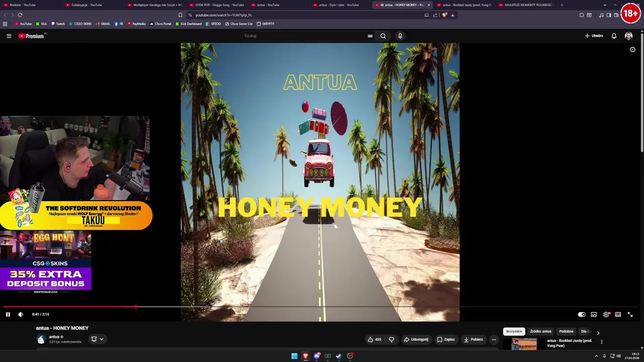The height and width of the screenshot is (362, 644).
Task: Switch to the SODA POP - Doggo Song tab
Action: [216, 5]
